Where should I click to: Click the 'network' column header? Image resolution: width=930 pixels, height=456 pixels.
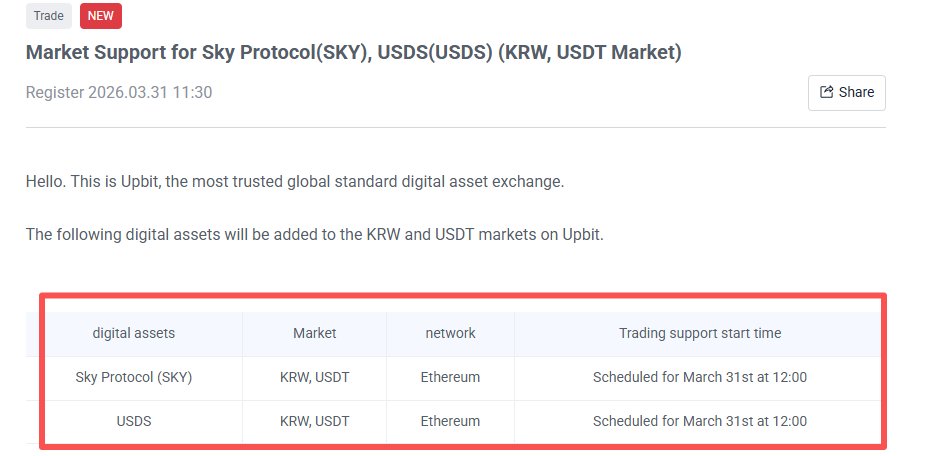pos(450,333)
